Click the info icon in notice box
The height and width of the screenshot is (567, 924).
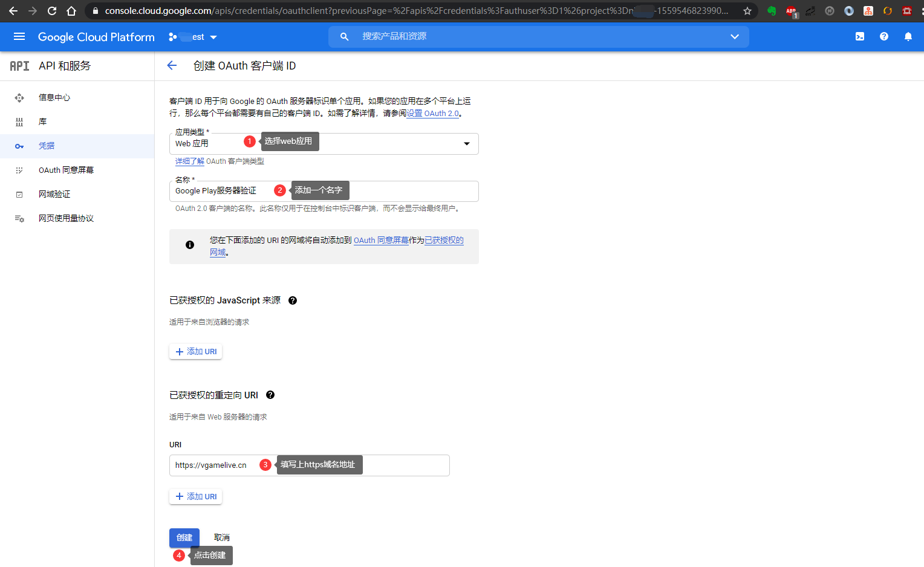click(190, 245)
